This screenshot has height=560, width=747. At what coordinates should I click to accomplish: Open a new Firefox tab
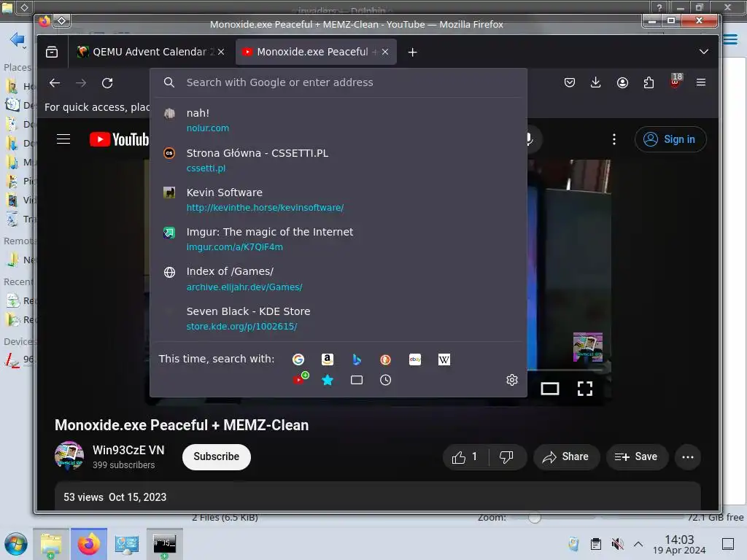pyautogui.click(x=413, y=52)
